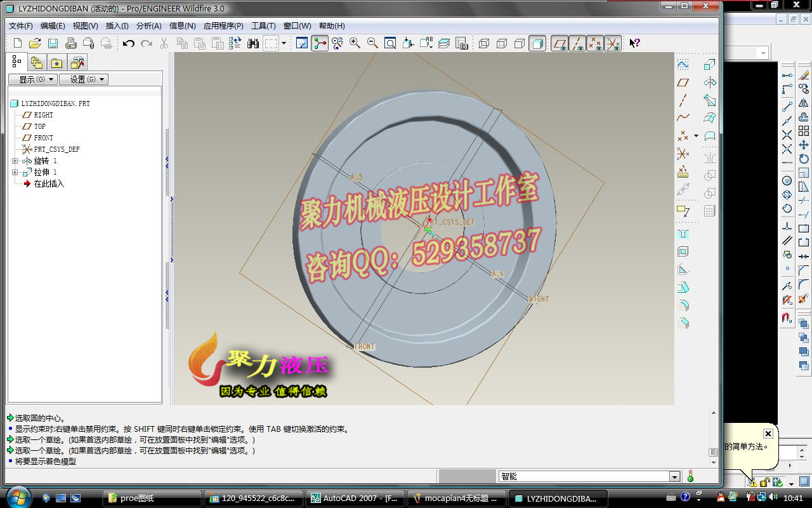812x508 pixels.
Task: Create a new file via toolbar icon
Action: click(18, 43)
